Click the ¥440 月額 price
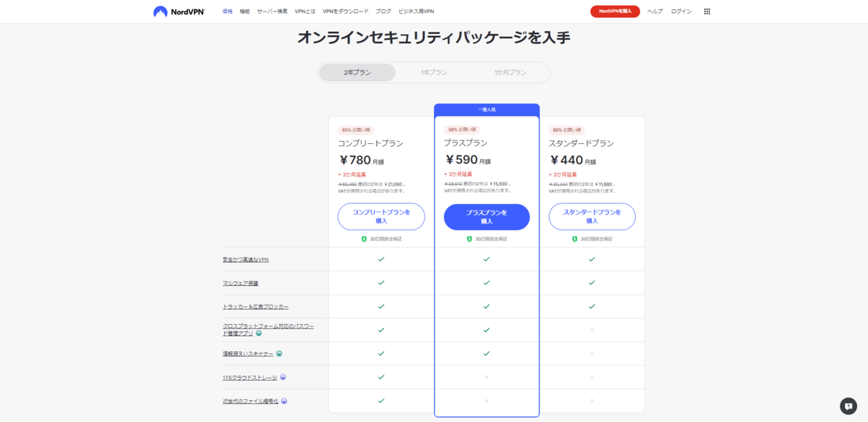The width and height of the screenshot is (868, 422). pos(573,160)
